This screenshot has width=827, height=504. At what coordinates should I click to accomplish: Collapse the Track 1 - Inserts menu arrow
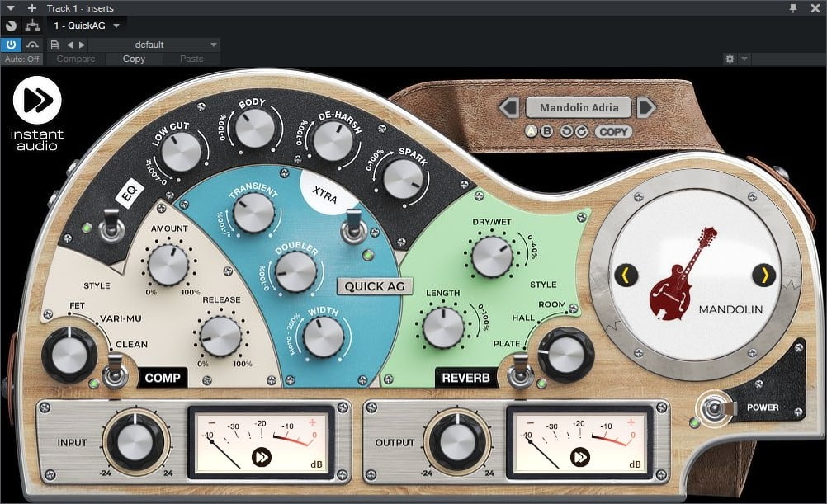coord(10,8)
